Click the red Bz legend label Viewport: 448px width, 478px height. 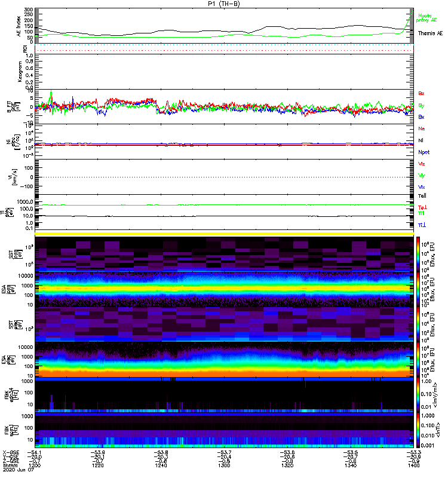point(421,93)
